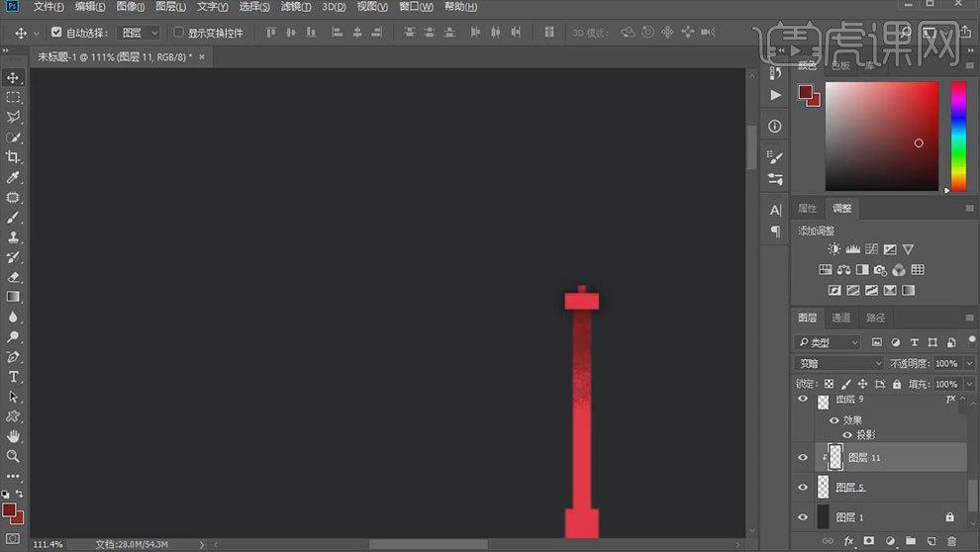Select the Eyedropper tool
The width and height of the screenshot is (980, 552).
point(13,177)
